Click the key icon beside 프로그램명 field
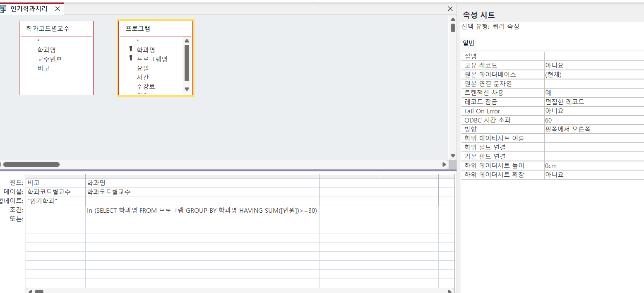This screenshot has width=644, height=293. [131, 59]
